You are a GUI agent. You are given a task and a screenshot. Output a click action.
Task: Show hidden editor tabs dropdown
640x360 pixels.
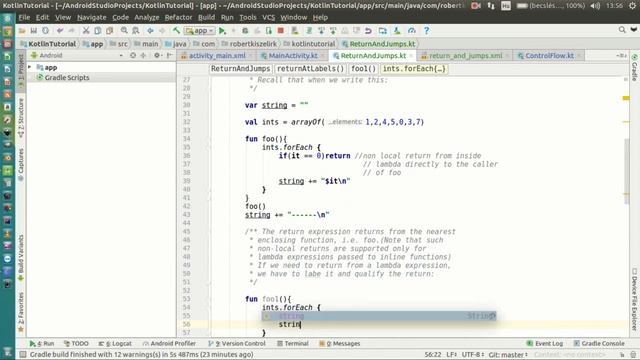coord(621,56)
